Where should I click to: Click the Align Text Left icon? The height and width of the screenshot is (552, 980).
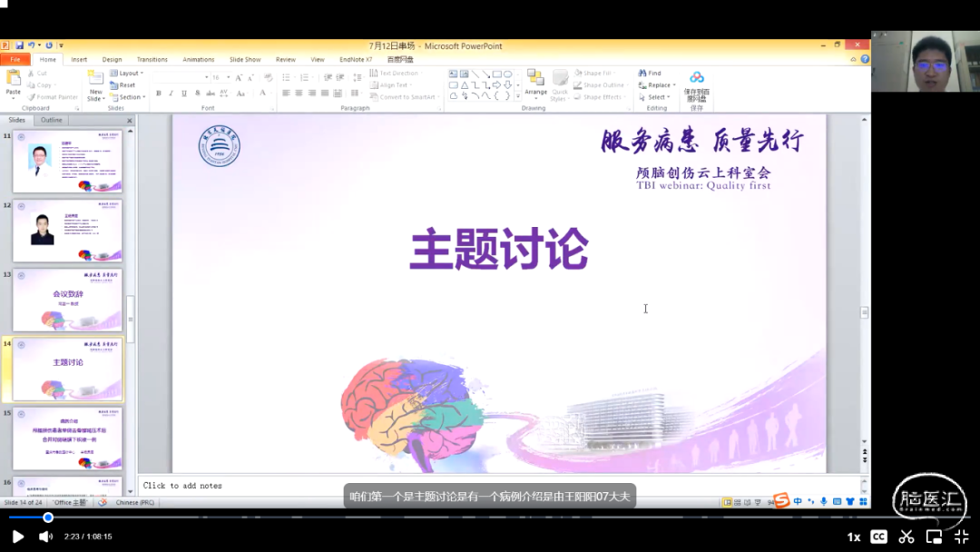(286, 94)
